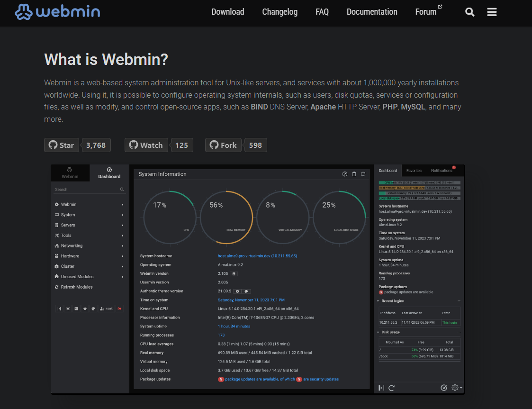532x409 pixels.
Task: Click the 17% CPU gauge
Action: tap(170, 218)
